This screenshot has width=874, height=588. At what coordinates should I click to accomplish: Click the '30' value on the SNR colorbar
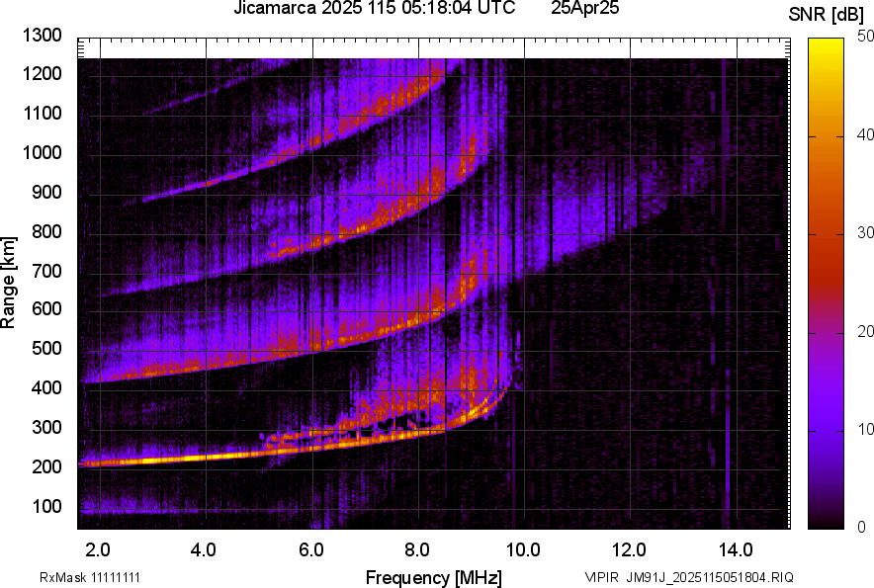coord(865,232)
